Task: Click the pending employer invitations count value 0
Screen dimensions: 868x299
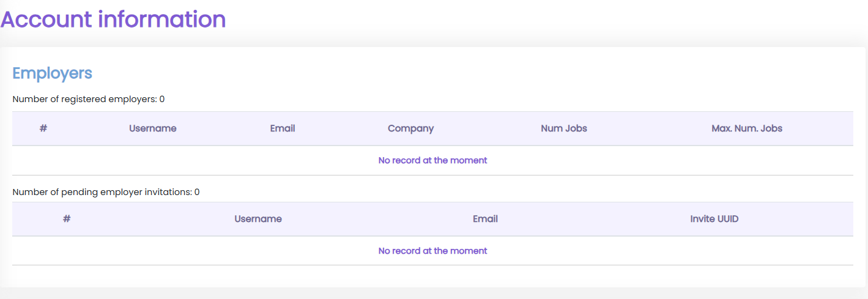Action: 197,192
